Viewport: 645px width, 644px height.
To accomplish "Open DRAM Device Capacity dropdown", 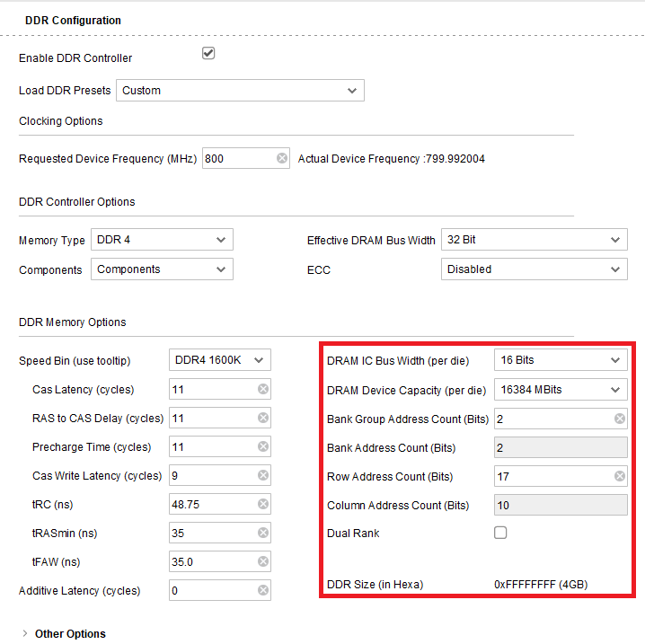I will 561,390.
